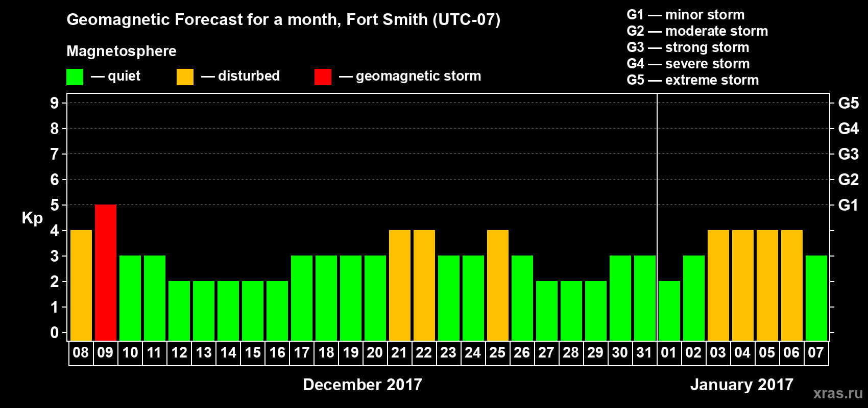Image resolution: width=868 pixels, height=408 pixels.
Task: Click date label 31 on the axis
Action: (x=644, y=352)
